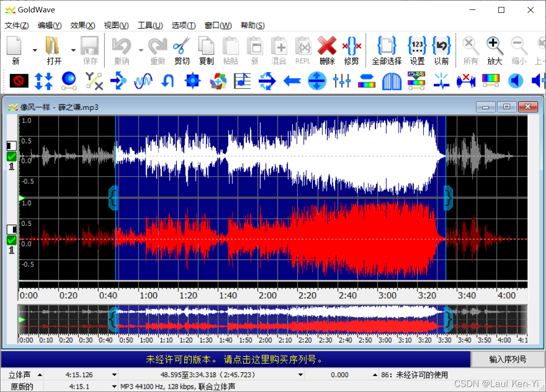
Task: Click the overview start marker handle
Action: (x=113, y=320)
